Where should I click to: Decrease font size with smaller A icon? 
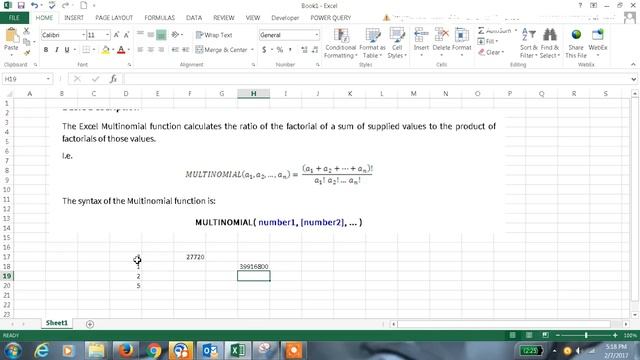coord(127,35)
